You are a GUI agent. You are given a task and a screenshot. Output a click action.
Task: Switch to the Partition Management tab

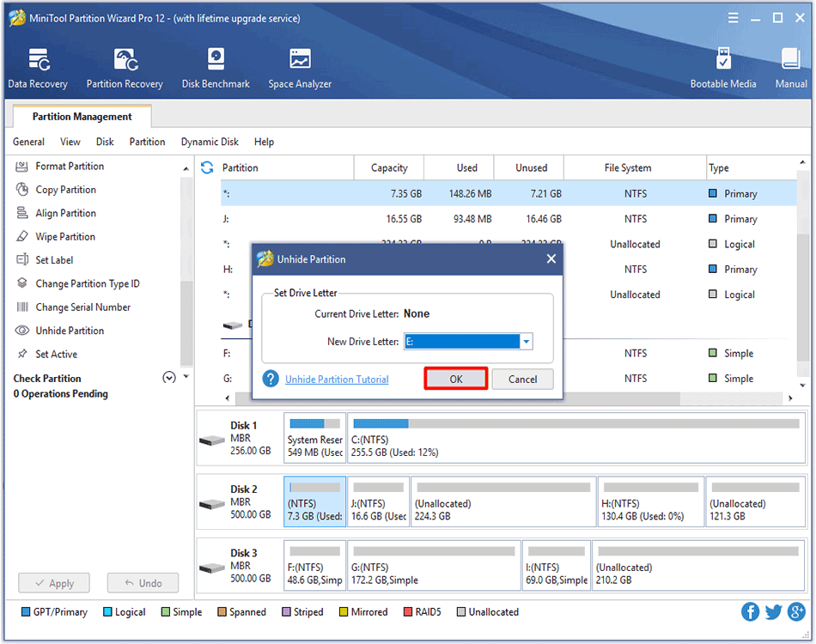(82, 117)
